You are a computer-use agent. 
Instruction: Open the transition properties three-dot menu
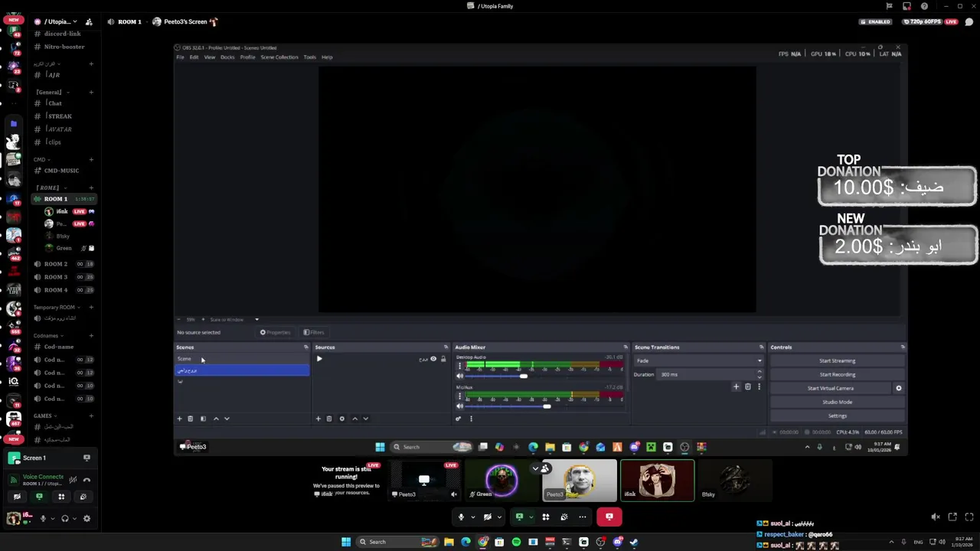coord(759,386)
